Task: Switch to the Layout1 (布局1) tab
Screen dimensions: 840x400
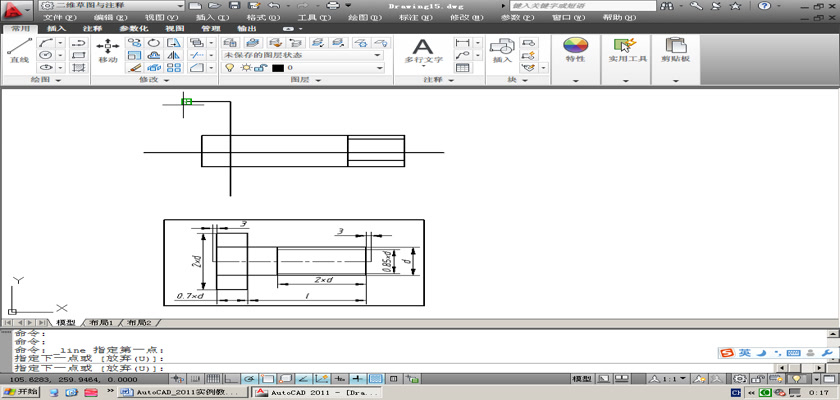Action: [x=101, y=323]
